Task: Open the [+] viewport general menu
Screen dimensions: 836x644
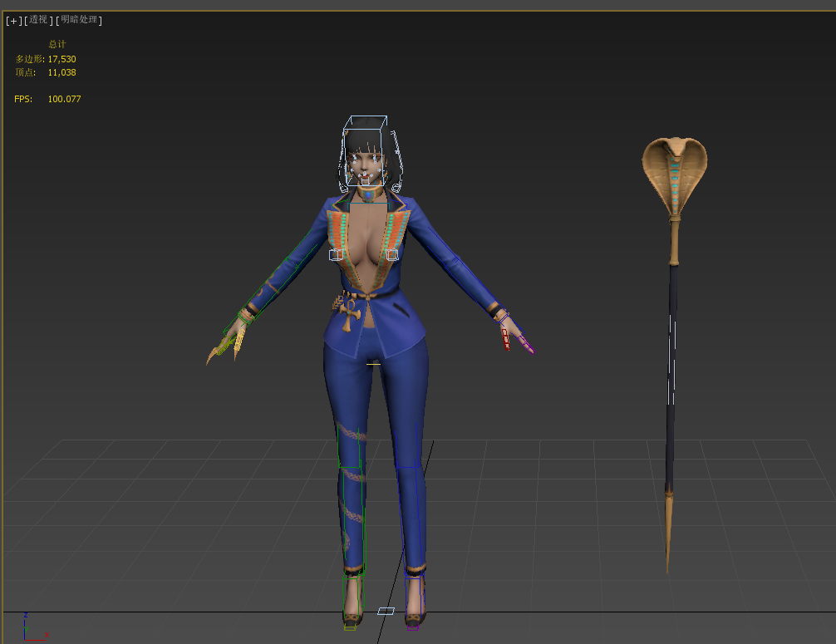Action: 12,21
